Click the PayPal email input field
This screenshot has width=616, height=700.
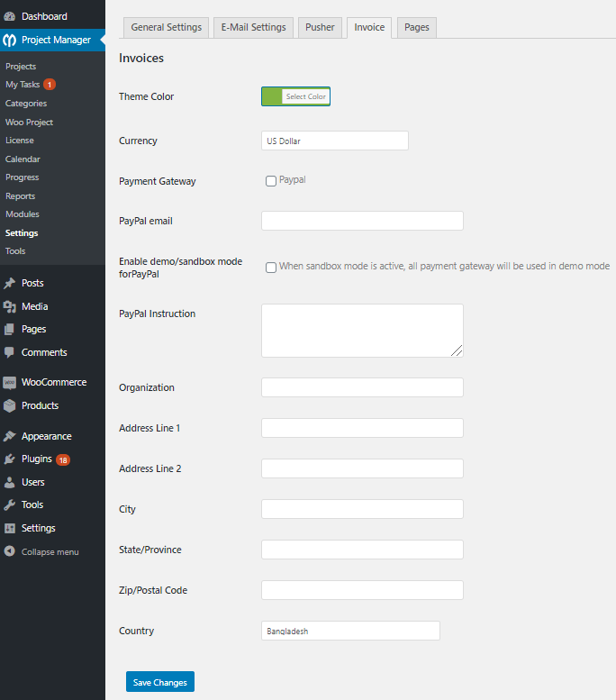(x=362, y=221)
